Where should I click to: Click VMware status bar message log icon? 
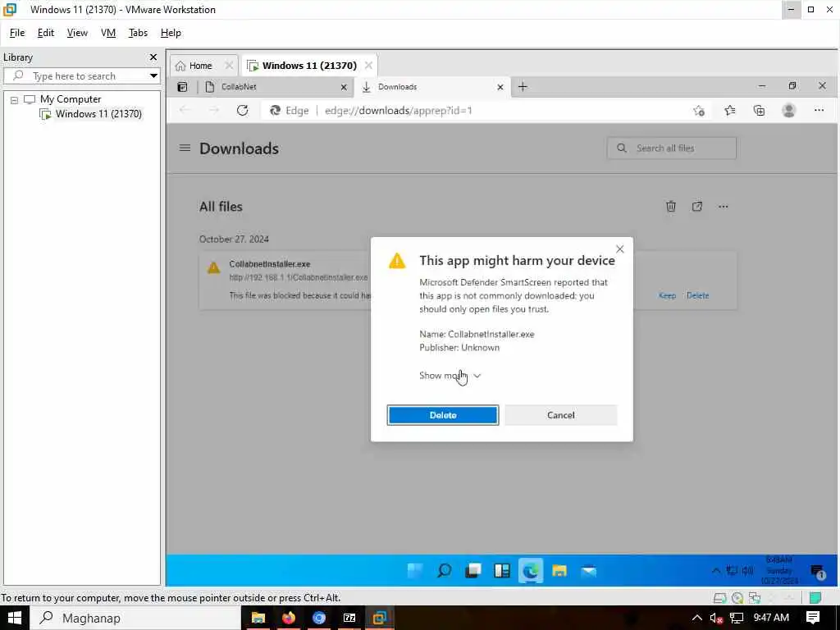(815, 597)
